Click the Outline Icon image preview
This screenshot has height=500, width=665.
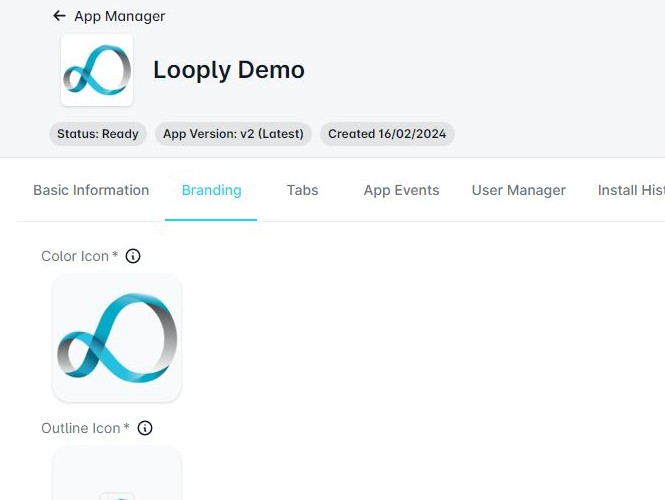click(117, 473)
